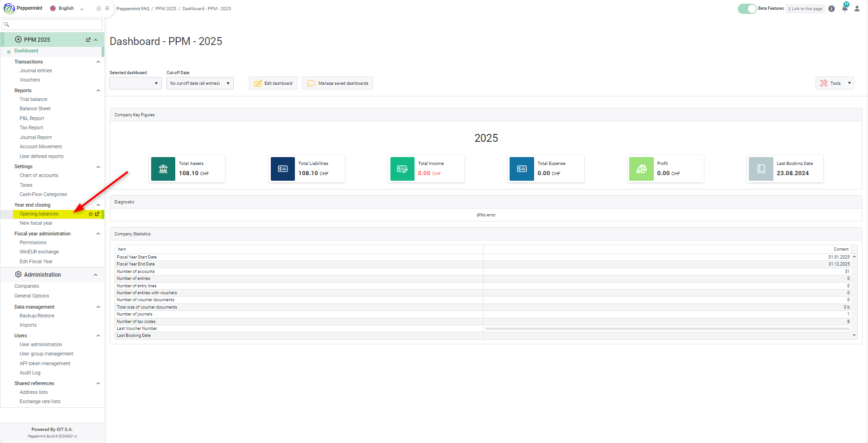The image size is (868, 443).
Task: Open the English language dropdown
Action: click(67, 8)
